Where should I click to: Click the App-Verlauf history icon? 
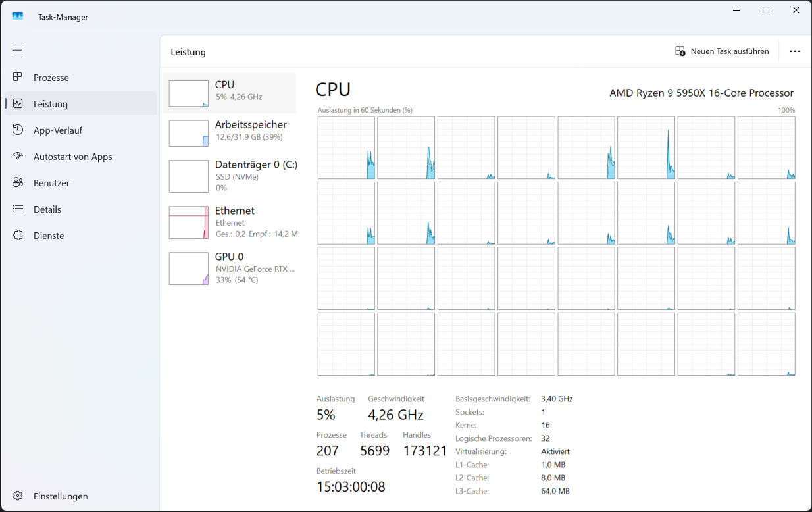pyautogui.click(x=18, y=130)
